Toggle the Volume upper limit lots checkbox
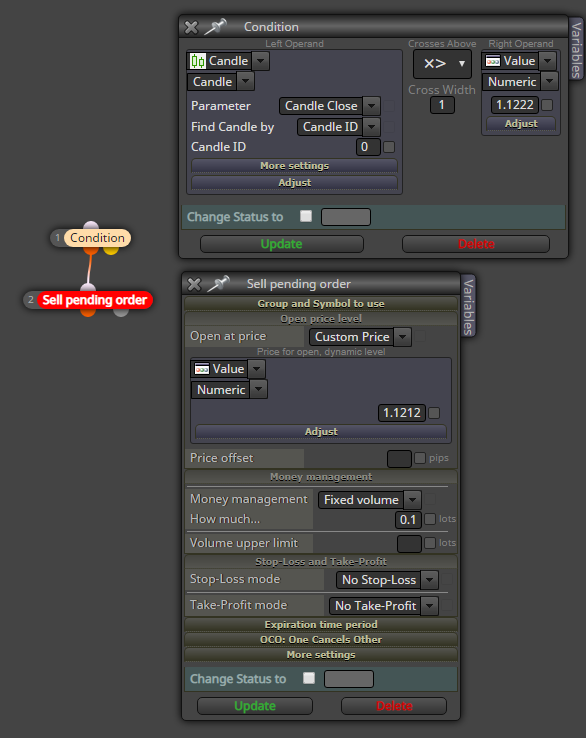 430,543
